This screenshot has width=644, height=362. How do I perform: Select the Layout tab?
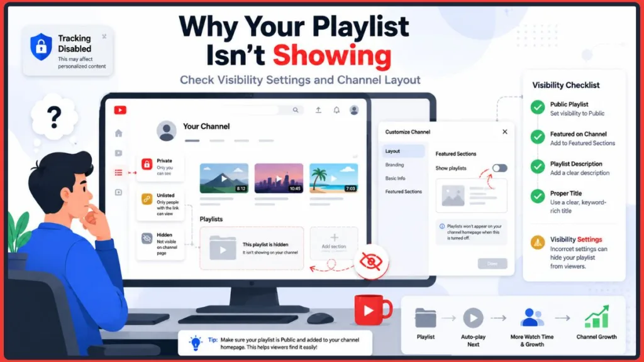click(x=403, y=151)
